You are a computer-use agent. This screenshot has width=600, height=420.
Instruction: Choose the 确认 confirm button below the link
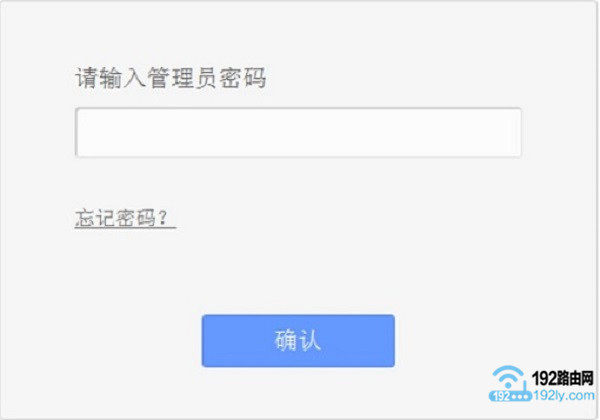[298, 341]
